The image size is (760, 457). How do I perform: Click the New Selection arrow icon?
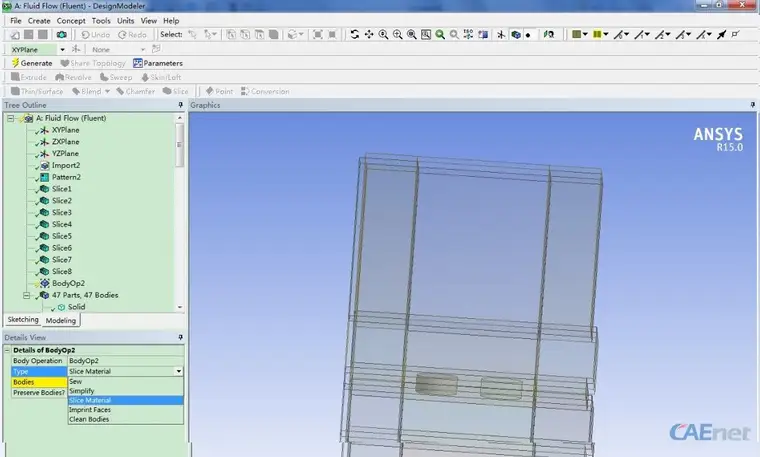click(x=192, y=34)
